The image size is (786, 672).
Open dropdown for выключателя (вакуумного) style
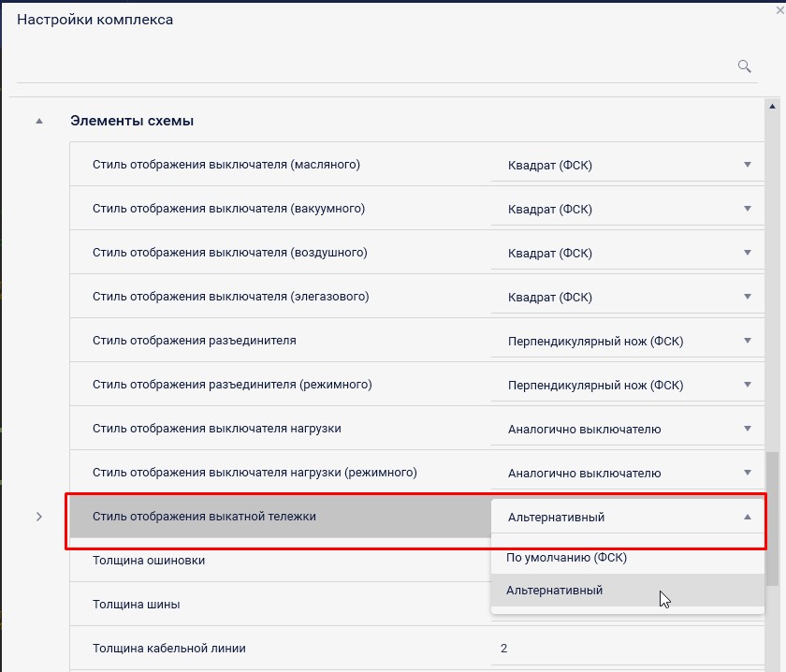(x=747, y=209)
